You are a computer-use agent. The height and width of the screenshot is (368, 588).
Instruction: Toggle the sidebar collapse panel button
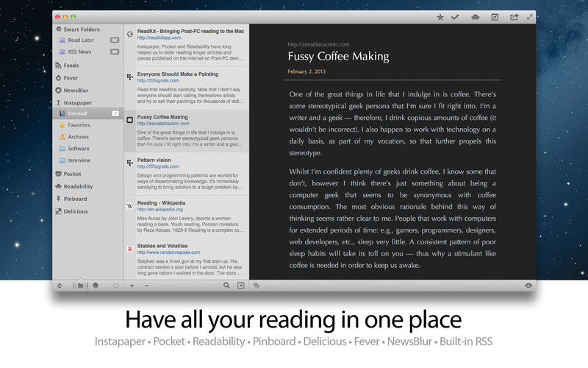[240, 285]
